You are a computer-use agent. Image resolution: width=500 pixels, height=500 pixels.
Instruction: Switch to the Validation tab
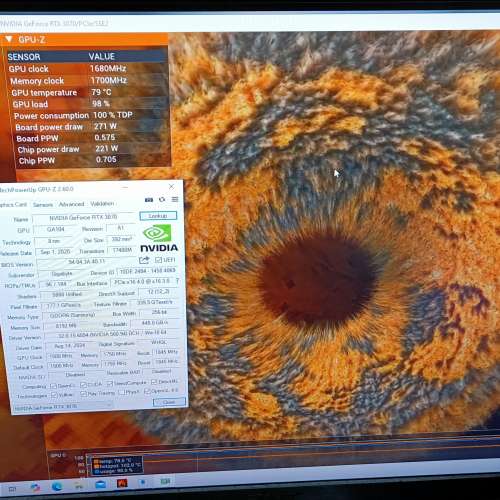point(102,203)
